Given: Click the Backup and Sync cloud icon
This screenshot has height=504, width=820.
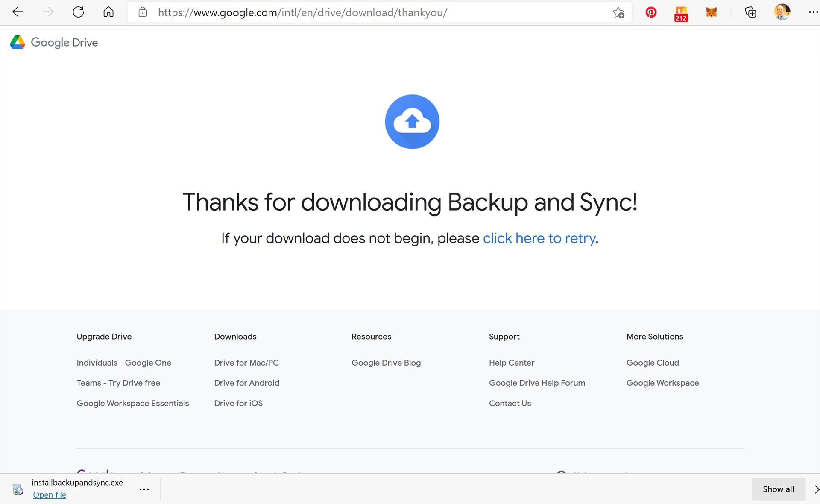Looking at the screenshot, I should tap(412, 122).
